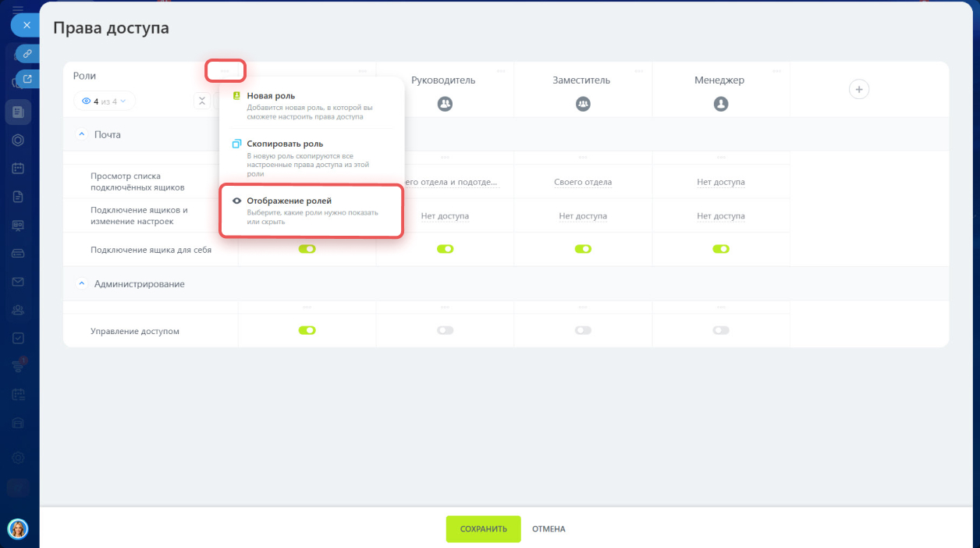Screen dimensions: 980x548
Task: Open the '4 из 4' roles visibility dropdown
Action: (105, 101)
